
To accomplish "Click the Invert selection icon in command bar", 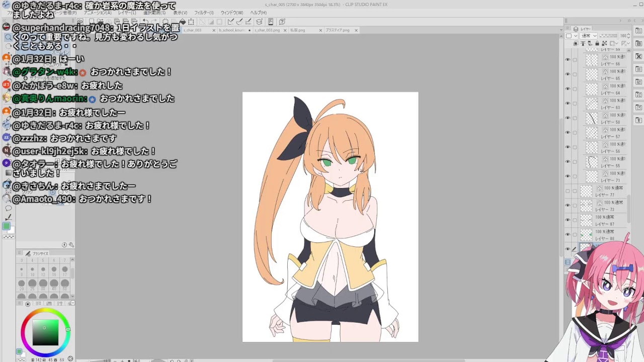I will (210, 22).
